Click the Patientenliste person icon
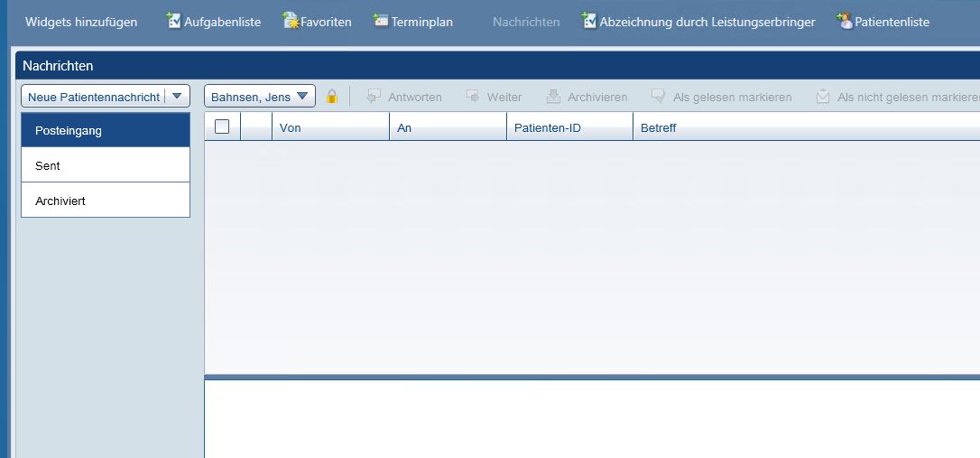Screen dimensions: 980x458 845,21
